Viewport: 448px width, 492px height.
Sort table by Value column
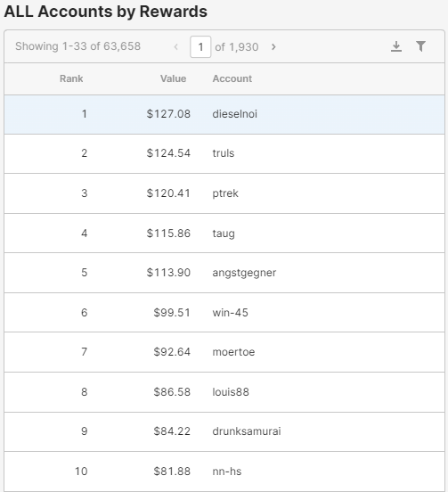point(173,78)
